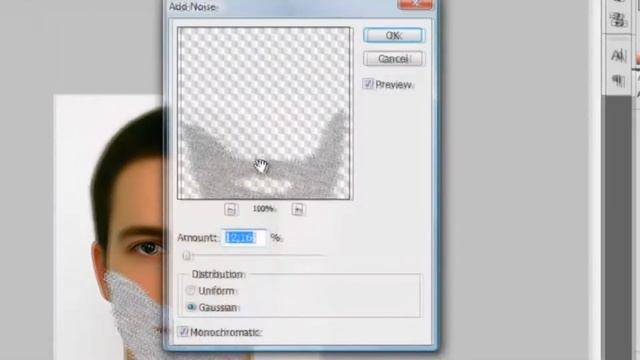Click the Amount percentage field

(244, 238)
